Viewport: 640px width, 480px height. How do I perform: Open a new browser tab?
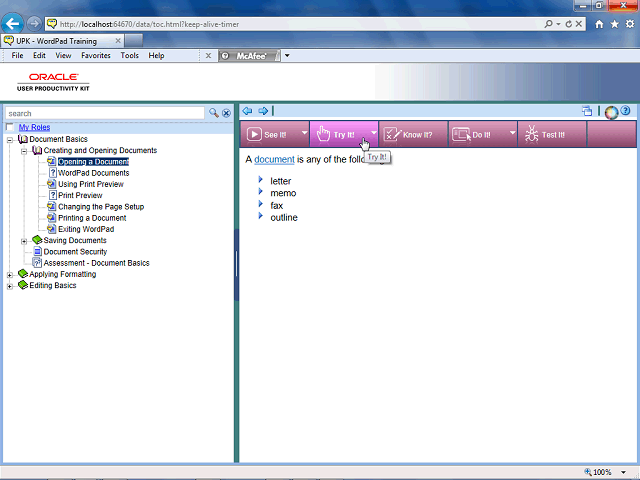pyautogui.click(x=133, y=41)
